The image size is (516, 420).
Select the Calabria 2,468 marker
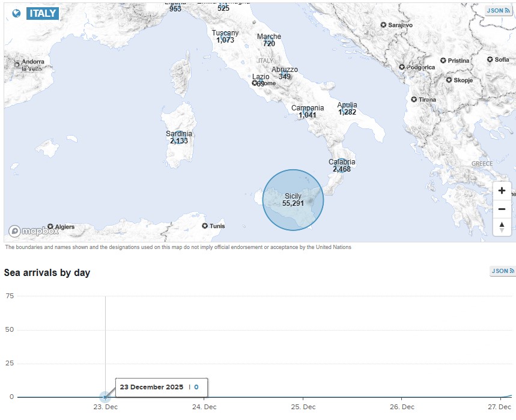pyautogui.click(x=342, y=166)
